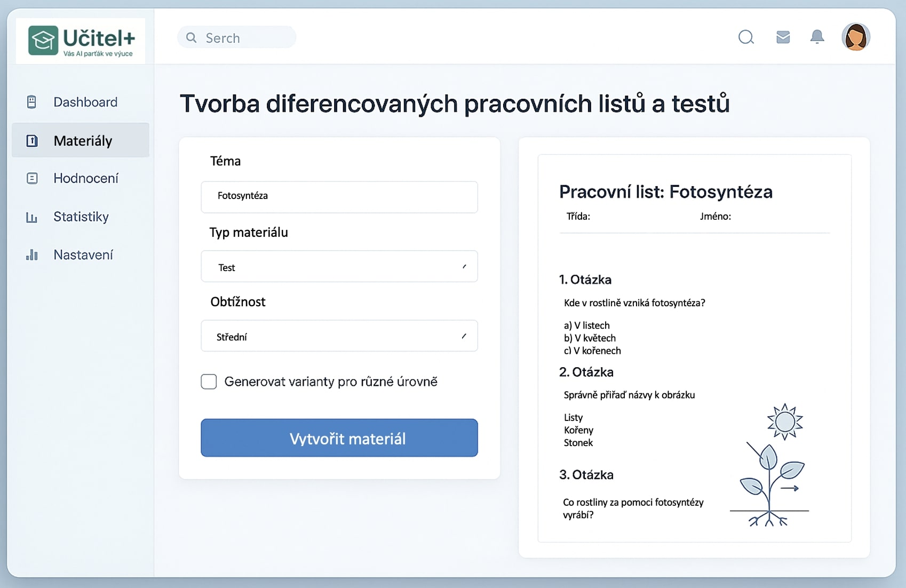Image resolution: width=906 pixels, height=588 pixels.
Task: Open the Statistiky page link
Action: coord(81,217)
